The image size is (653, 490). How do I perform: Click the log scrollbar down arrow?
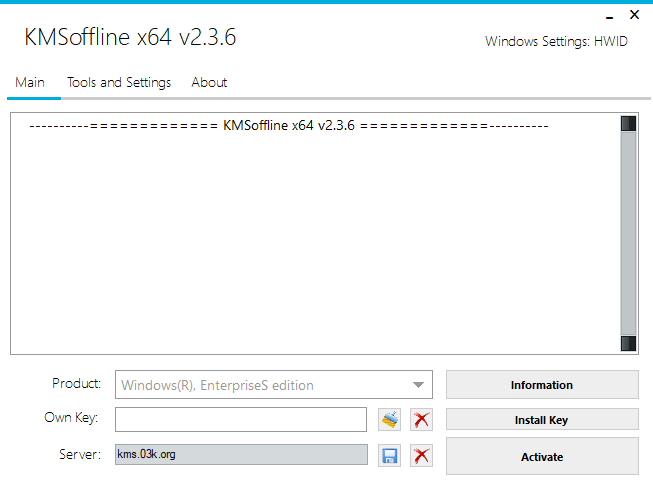[x=628, y=343]
